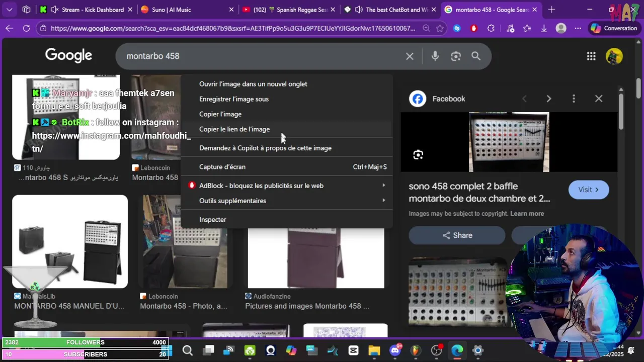644x362 pixels.
Task: Open preview panel more options dots
Action: [574, 99]
